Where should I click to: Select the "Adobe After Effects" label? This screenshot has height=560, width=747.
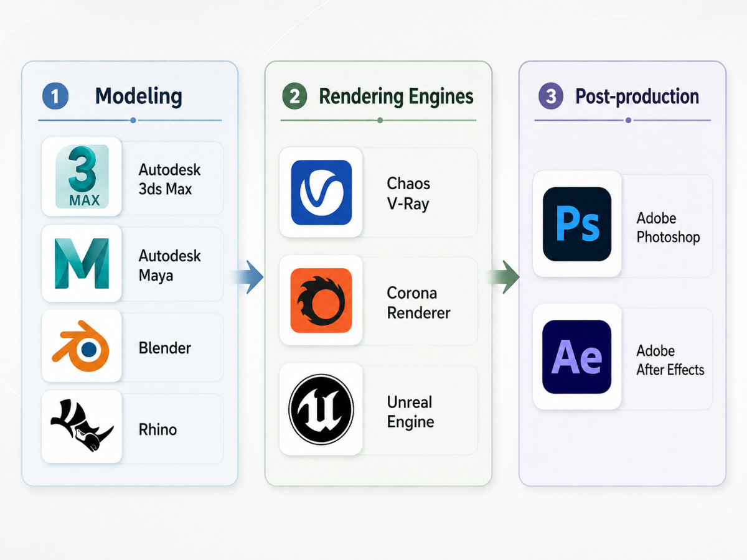[x=670, y=360]
